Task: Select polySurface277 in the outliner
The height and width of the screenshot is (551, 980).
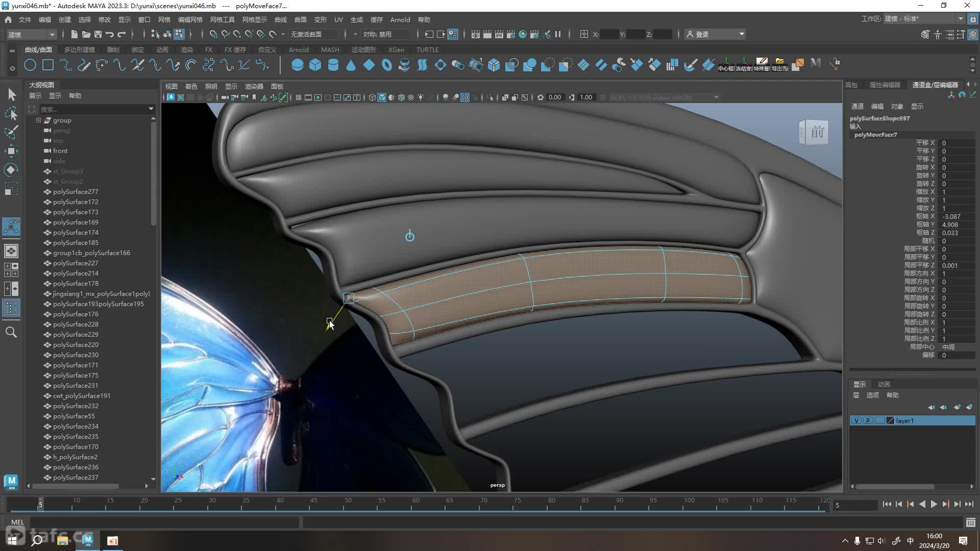Action: (x=76, y=192)
